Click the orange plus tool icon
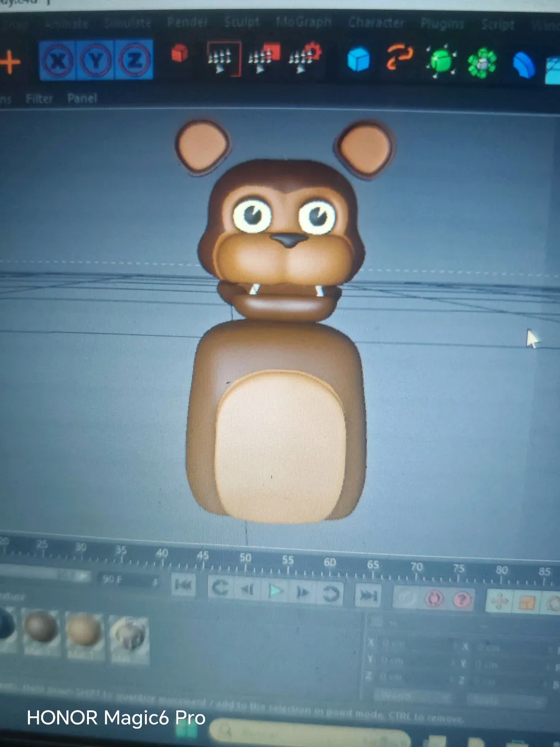 (9, 63)
